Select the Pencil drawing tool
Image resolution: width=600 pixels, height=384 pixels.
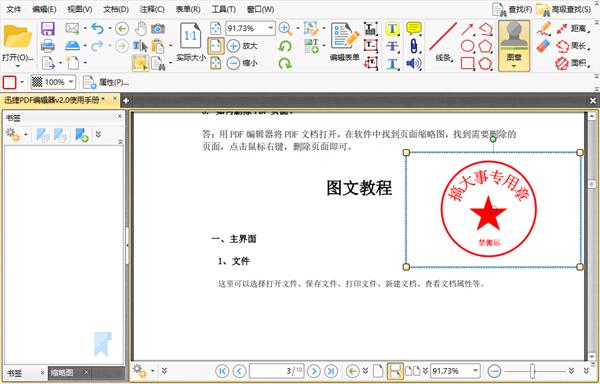click(543, 29)
